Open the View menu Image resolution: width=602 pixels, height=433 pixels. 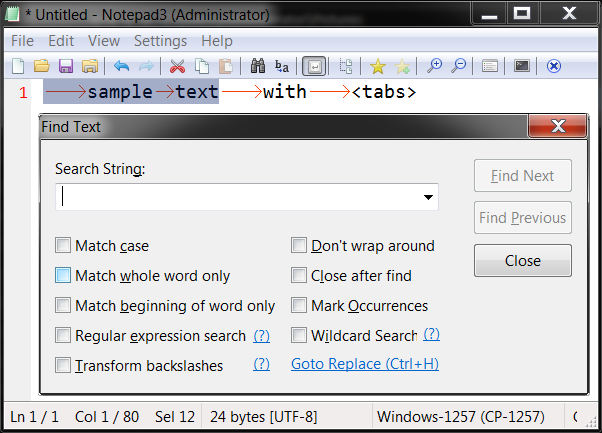(x=104, y=41)
